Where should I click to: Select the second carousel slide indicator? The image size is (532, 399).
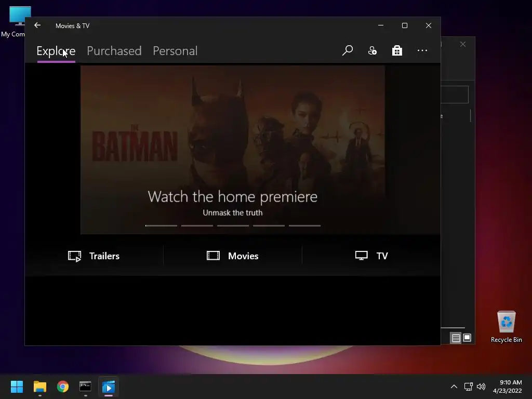pyautogui.click(x=197, y=225)
